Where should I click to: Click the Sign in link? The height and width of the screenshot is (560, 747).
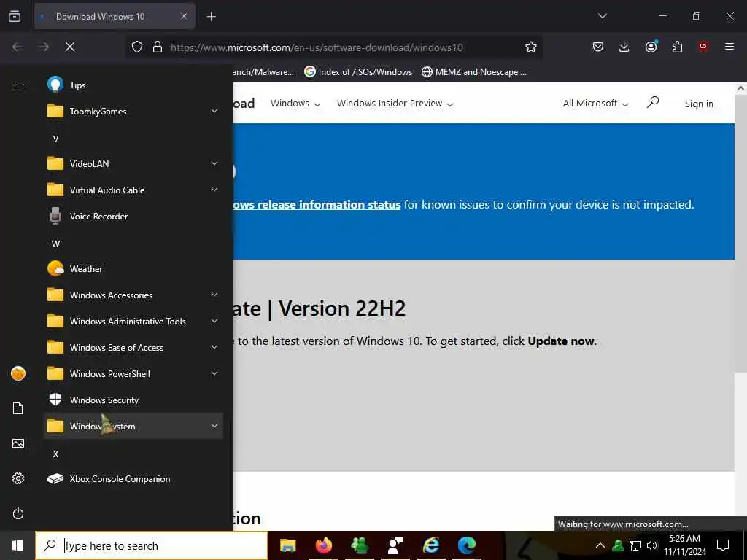point(699,104)
